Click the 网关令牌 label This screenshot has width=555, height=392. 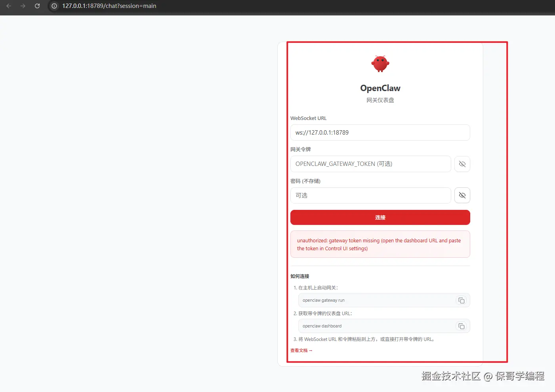(300, 149)
